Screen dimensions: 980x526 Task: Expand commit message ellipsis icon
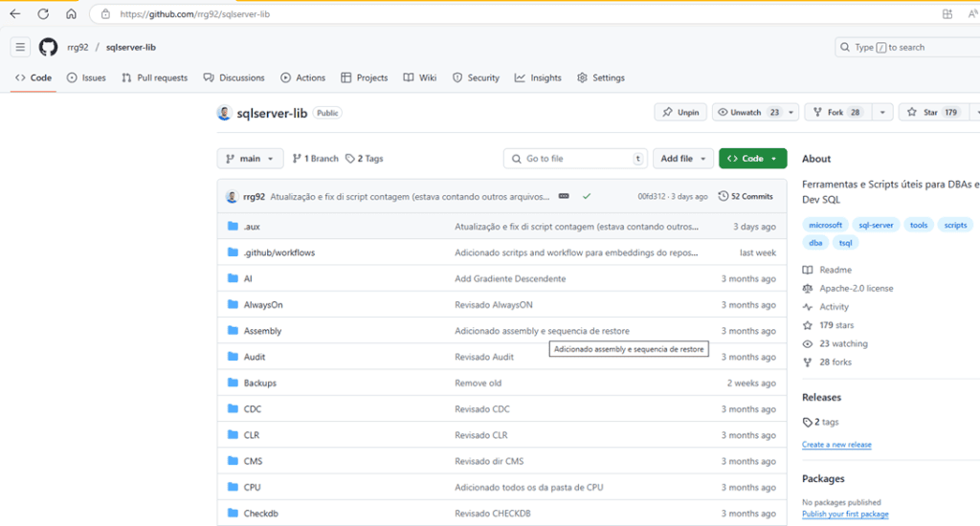tap(564, 196)
